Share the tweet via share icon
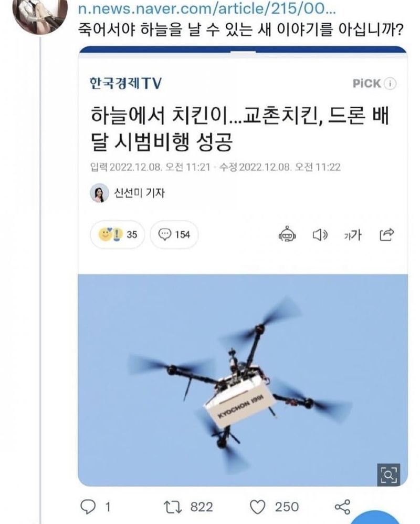 (x=342, y=507)
